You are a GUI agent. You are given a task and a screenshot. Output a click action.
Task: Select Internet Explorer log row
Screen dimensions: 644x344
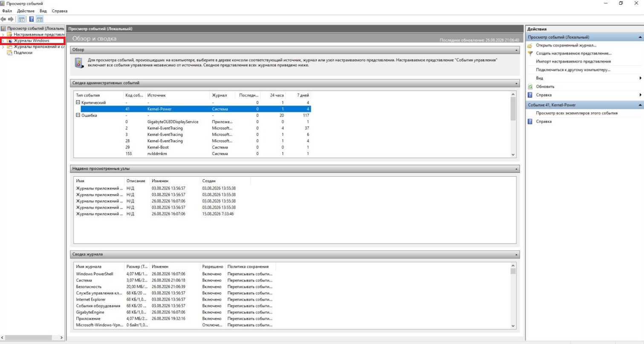tap(175, 300)
